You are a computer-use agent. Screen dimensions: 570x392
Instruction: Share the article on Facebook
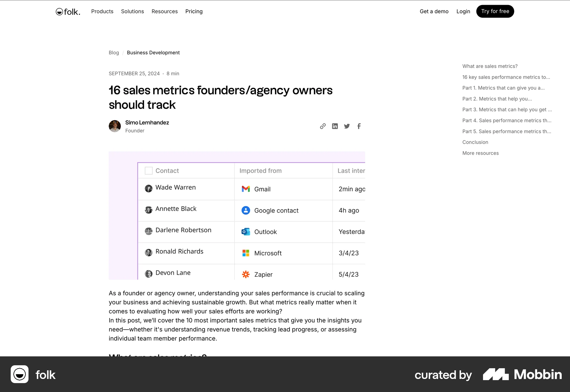(x=359, y=126)
